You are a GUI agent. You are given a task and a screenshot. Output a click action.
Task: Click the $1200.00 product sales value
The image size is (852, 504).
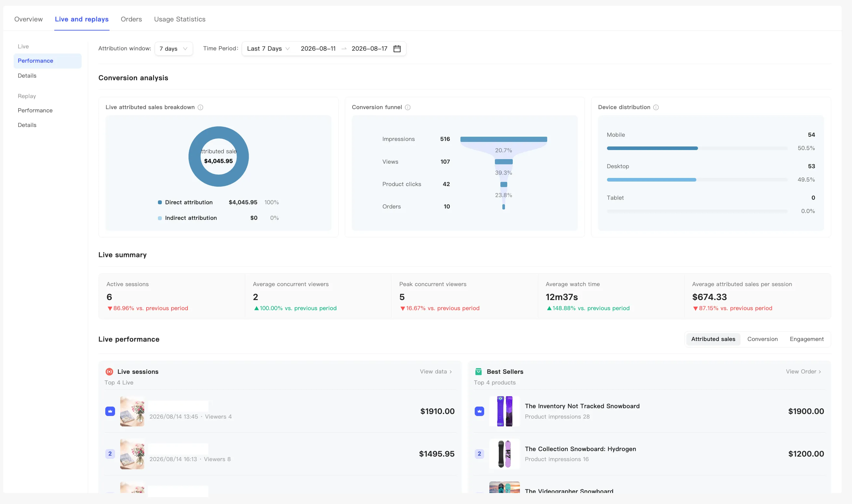(806, 454)
